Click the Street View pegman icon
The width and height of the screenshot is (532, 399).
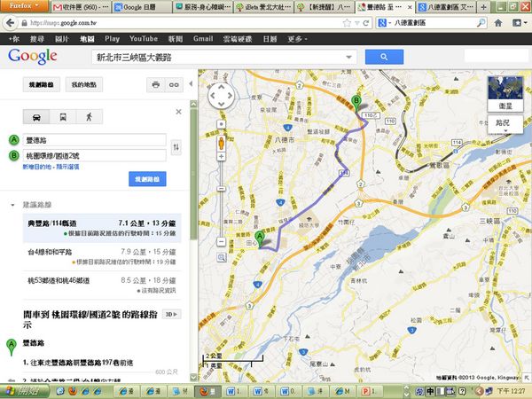click(x=220, y=142)
